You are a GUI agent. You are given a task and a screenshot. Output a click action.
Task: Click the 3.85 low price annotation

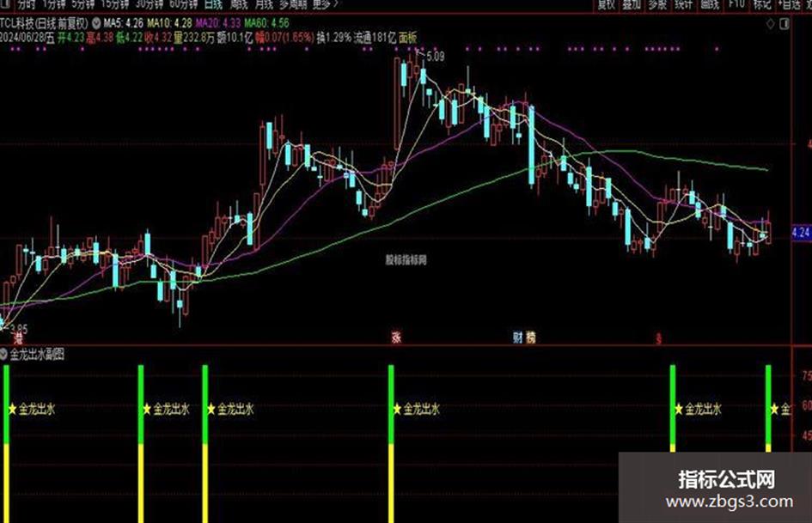pos(19,328)
